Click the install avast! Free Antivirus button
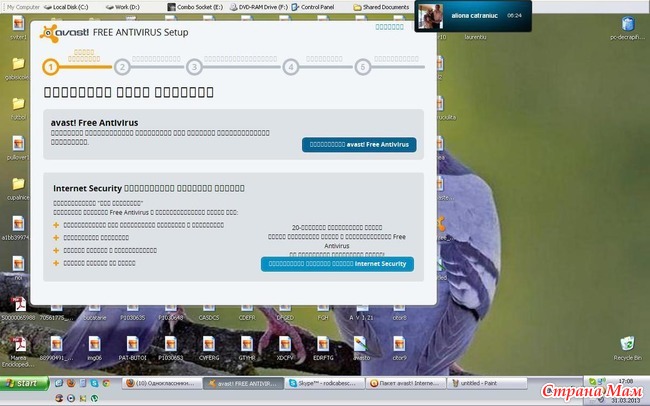 (359, 145)
